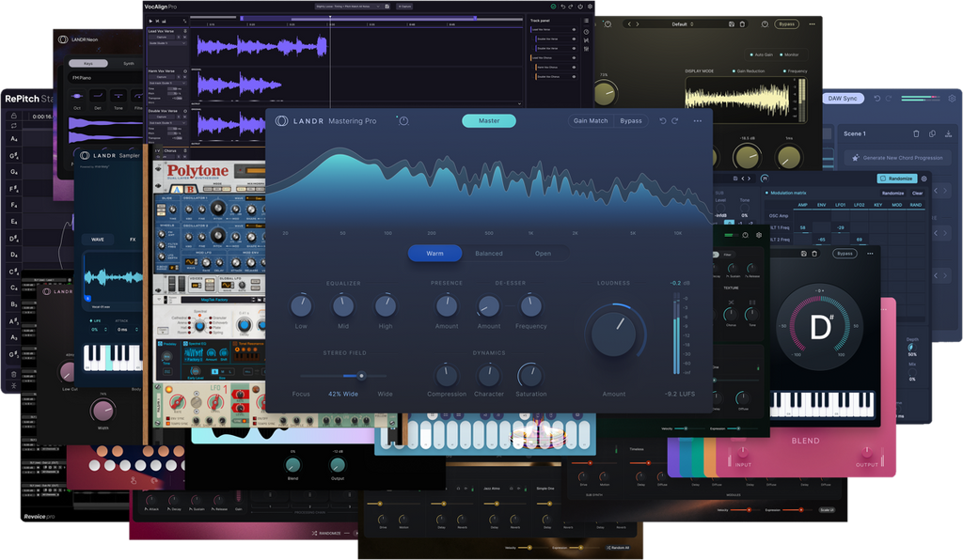Click Generate New Chord Progression
Viewport: 963px width, 560px height.
897,158
